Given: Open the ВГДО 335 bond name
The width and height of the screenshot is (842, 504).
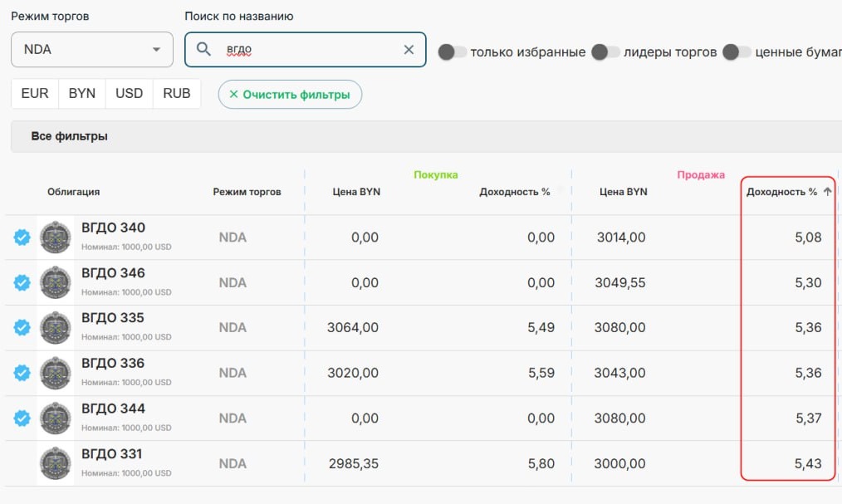Looking at the screenshot, I should [x=113, y=318].
